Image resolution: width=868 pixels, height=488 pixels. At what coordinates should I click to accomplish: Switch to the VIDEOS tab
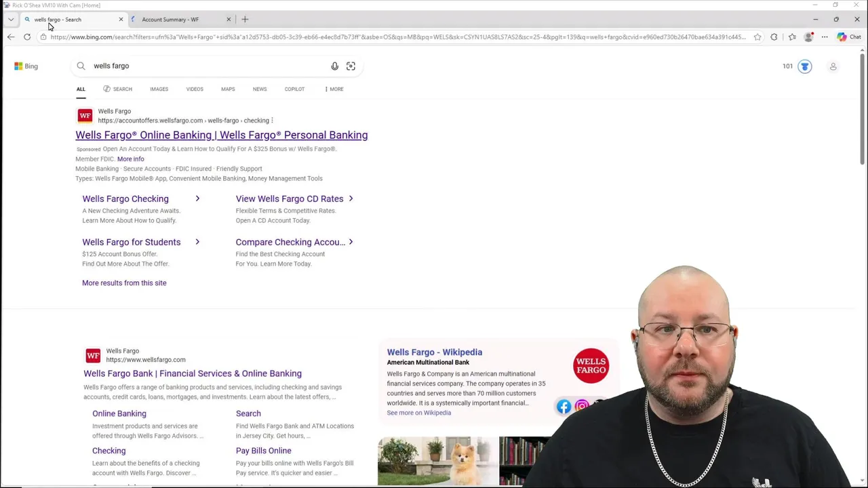click(195, 89)
